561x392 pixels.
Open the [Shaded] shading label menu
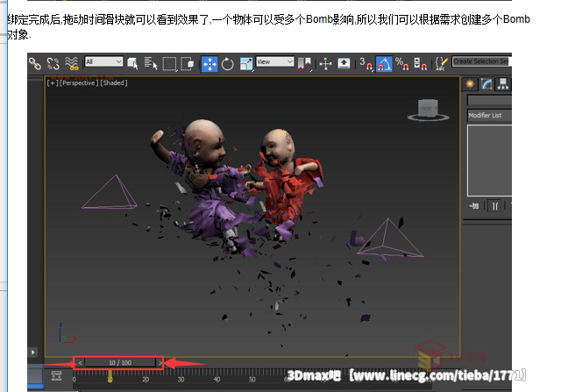(x=113, y=83)
